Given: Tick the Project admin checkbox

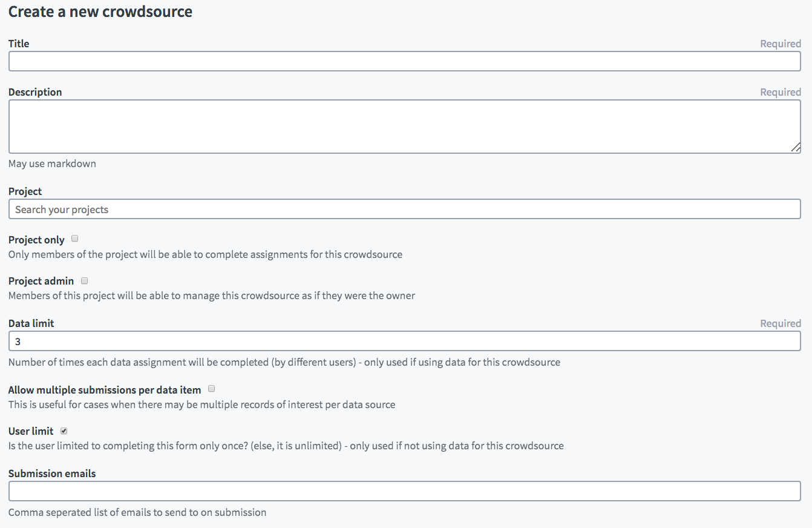Looking at the screenshot, I should click(x=85, y=280).
